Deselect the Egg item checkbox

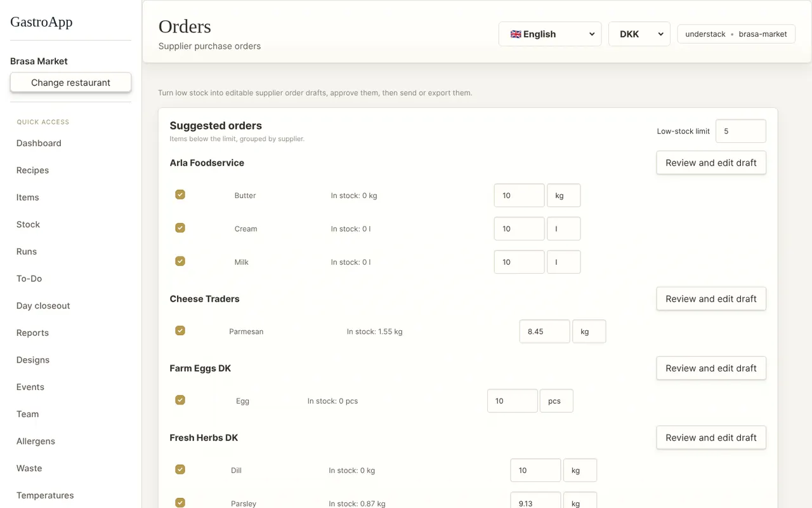click(x=180, y=399)
